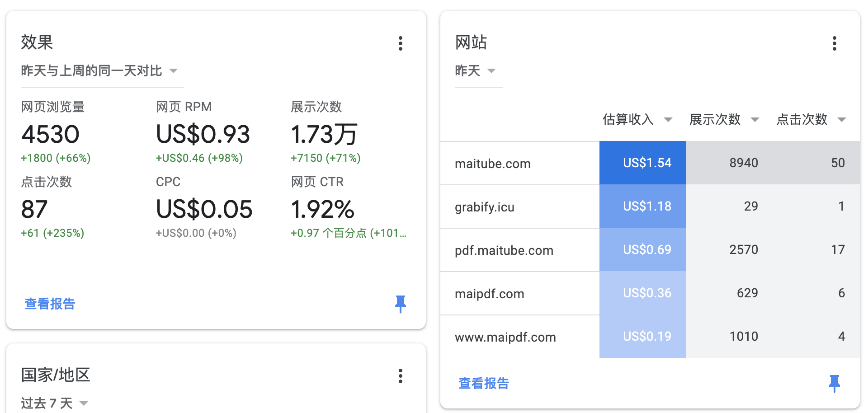The height and width of the screenshot is (413, 868).
Task: Expand the 昨天 date dropdown in 网站 card
Action: [478, 71]
